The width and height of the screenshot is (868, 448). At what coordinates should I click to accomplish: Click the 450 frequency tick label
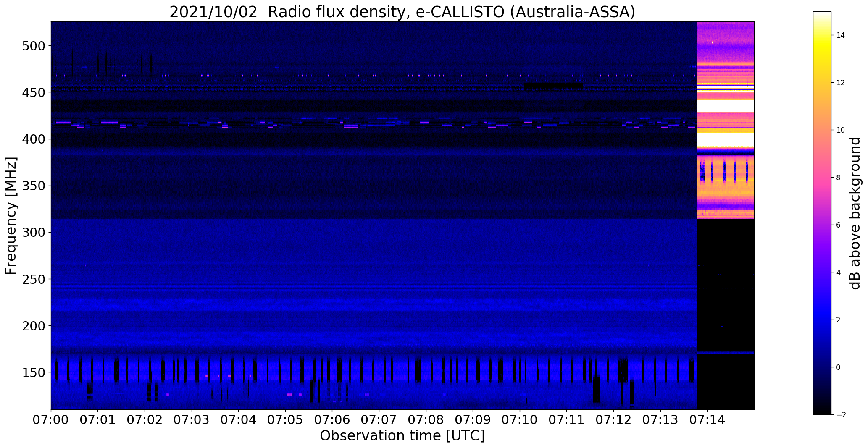tap(33, 92)
